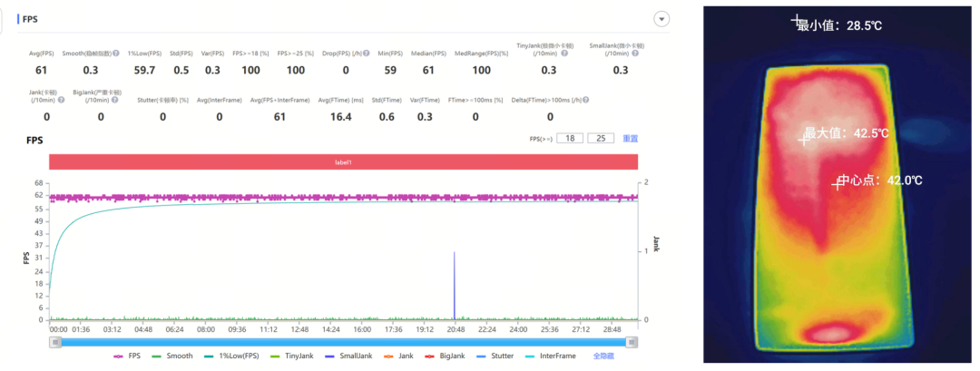Click the Min(FPS) value 59
980x371 pixels.
(x=390, y=70)
